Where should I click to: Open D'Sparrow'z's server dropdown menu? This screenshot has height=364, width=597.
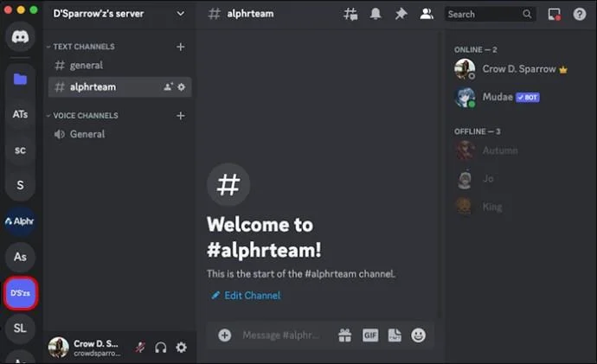(180, 14)
